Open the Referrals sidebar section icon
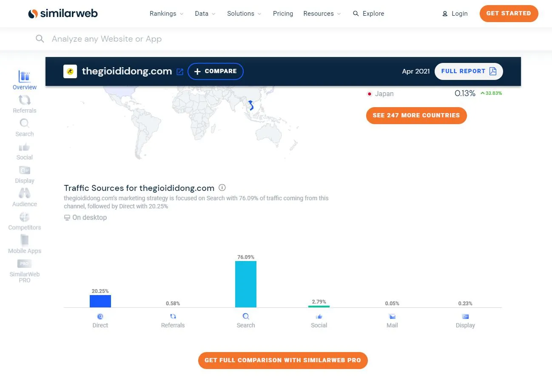Image resolution: width=552 pixels, height=392 pixels. point(24,100)
